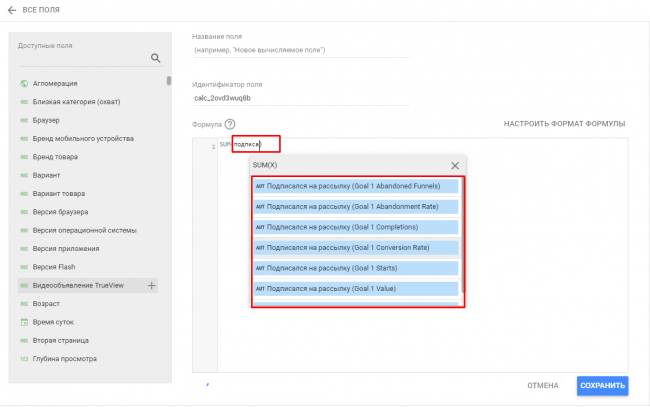Open НАСТРОИТЬ ФОРМАТ ФОРМУЛЫ link

coord(564,124)
